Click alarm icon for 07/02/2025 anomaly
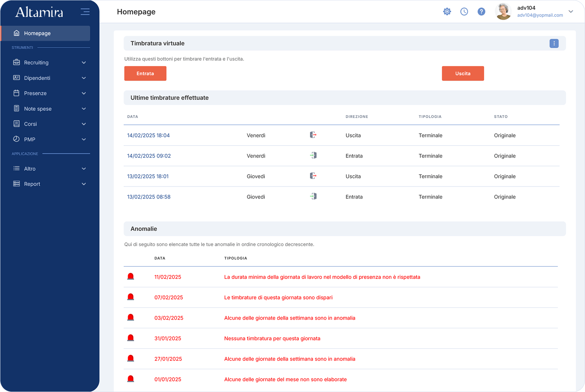This screenshot has width=585, height=392. pos(131,297)
